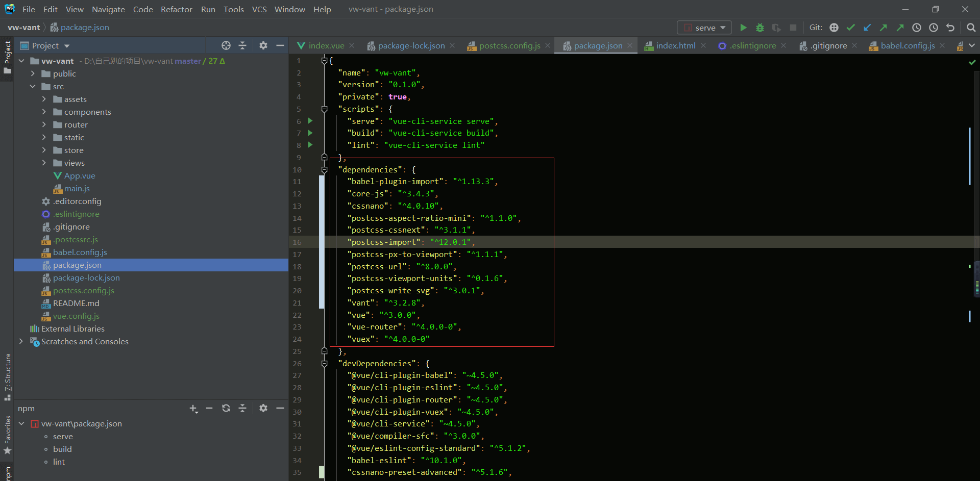Click the Run with Coverage icon

point(776,28)
